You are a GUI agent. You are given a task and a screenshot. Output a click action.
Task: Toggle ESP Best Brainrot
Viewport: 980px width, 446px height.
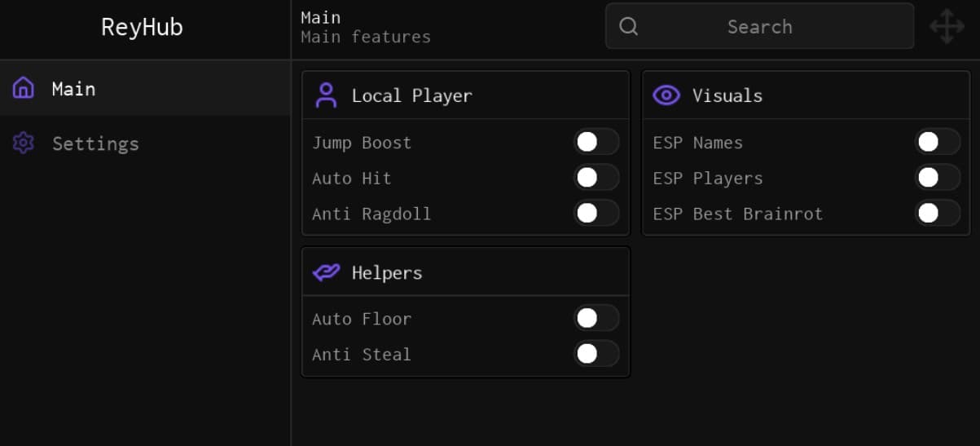pos(937,214)
